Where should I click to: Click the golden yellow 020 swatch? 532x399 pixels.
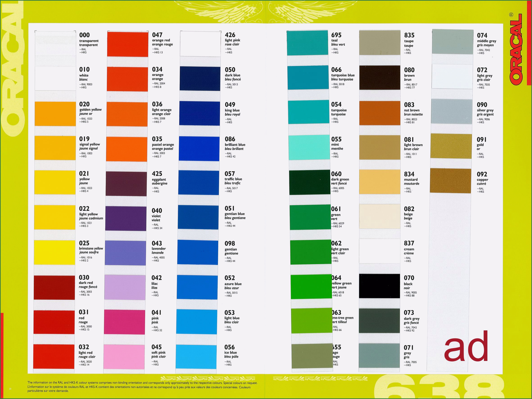pos(55,113)
